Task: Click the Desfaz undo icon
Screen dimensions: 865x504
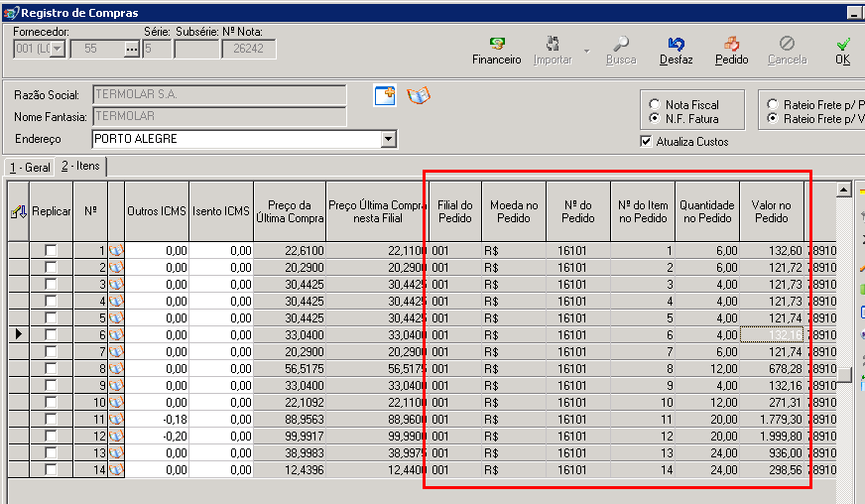Action: point(676,44)
